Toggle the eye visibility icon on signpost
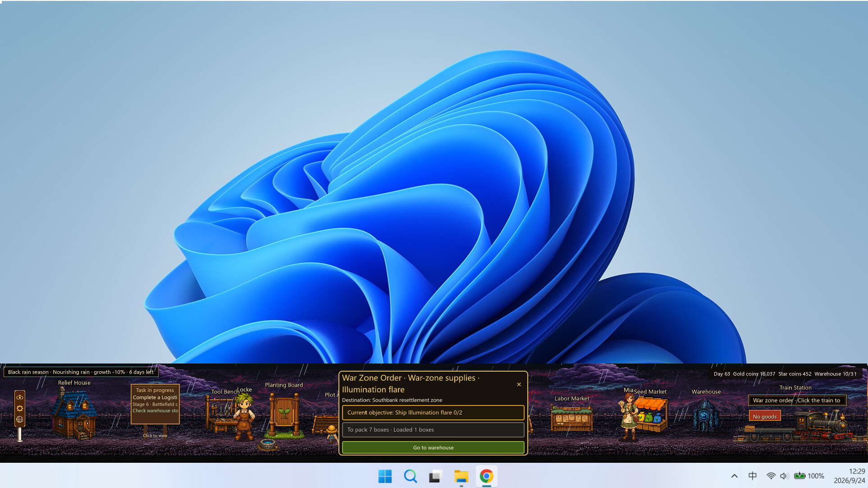868x488 pixels. pos(19,397)
